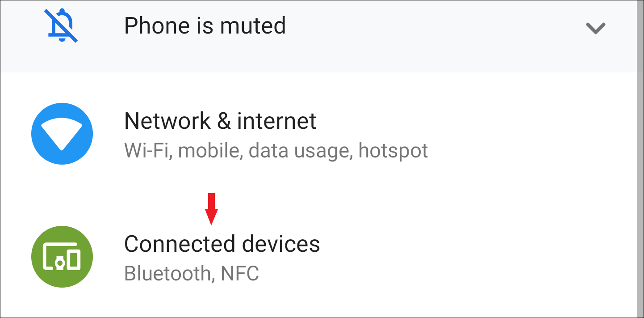The height and width of the screenshot is (318, 644).
Task: Click the Connected devices heading text
Action: pyautogui.click(x=222, y=244)
